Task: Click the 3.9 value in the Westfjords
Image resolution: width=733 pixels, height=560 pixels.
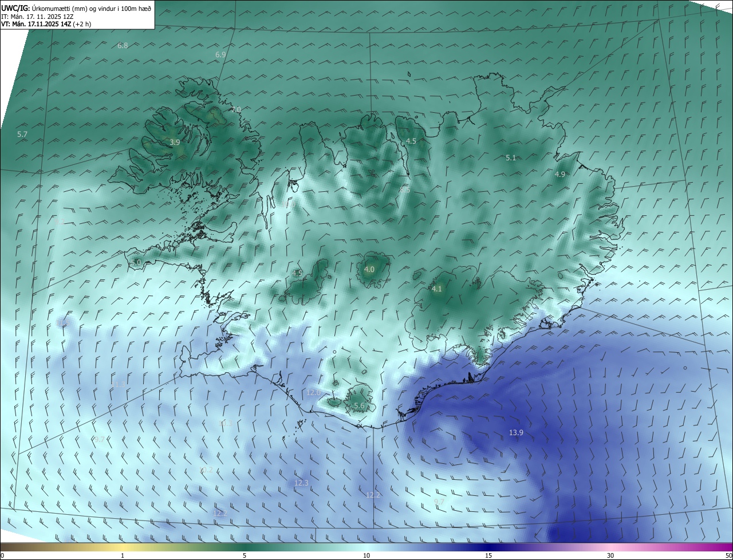Action: pyautogui.click(x=175, y=142)
